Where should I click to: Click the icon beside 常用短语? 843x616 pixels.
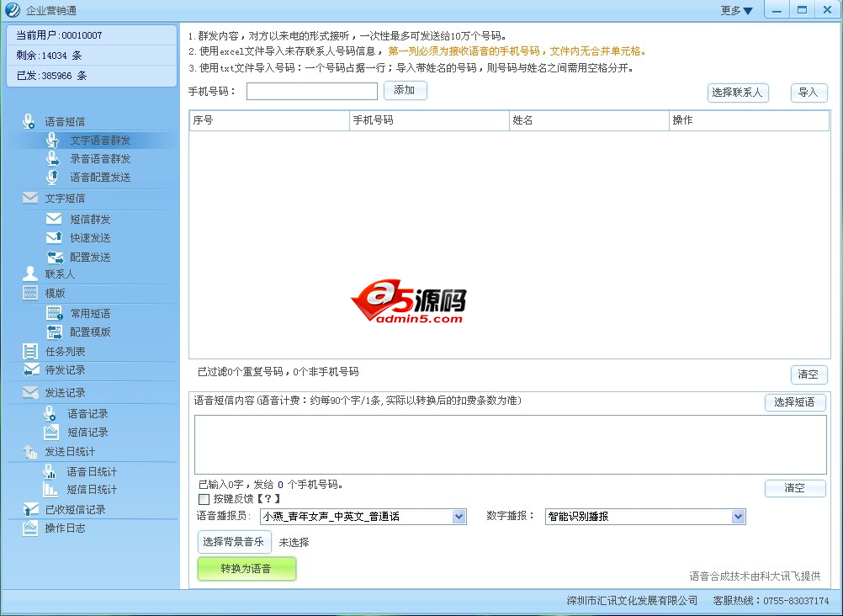pyautogui.click(x=54, y=313)
